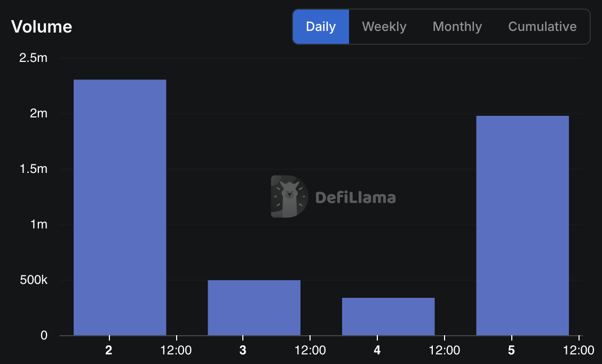Click the 2.5m y-axis label
Viewport: 602px width, 364px height.
[33, 58]
